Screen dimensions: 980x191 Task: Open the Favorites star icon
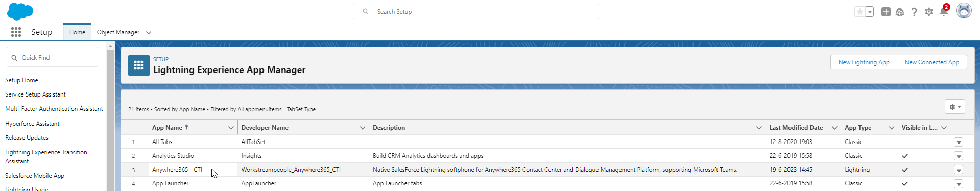860,12
